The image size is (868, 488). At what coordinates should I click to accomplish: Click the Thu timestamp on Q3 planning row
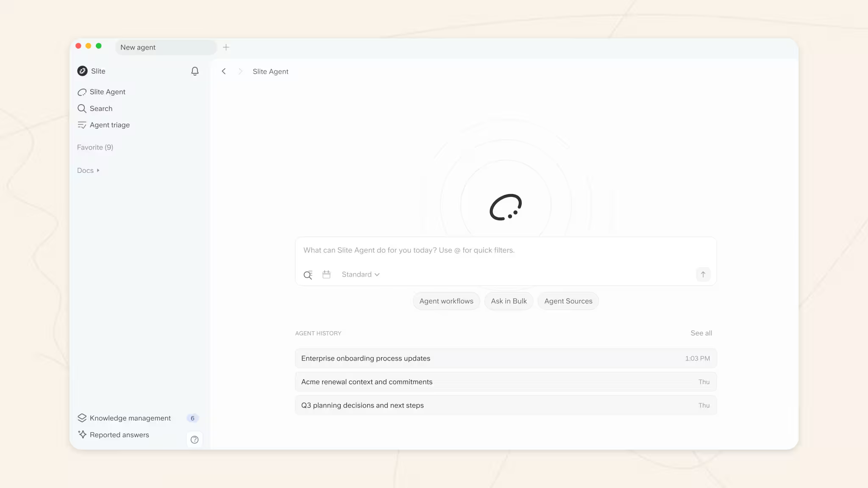tap(704, 405)
